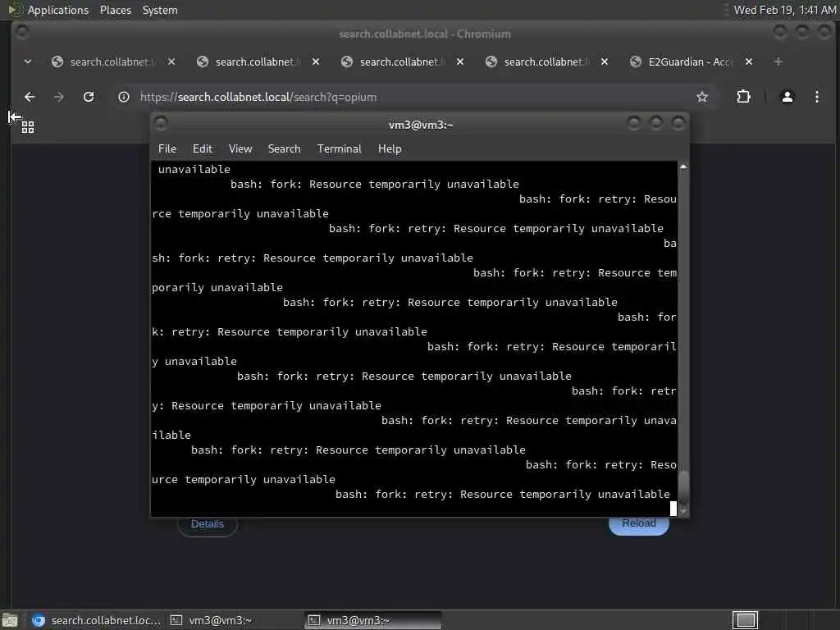Open the System menu in top panel
This screenshot has width=840, height=630.
click(x=160, y=10)
